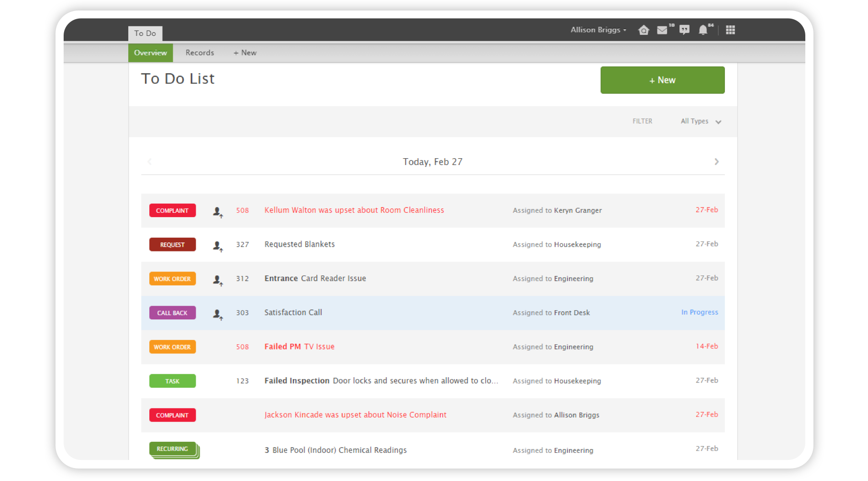Click assignee icon on Kellum Walton complaint row
This screenshot has height=481, width=868.
pos(218,212)
